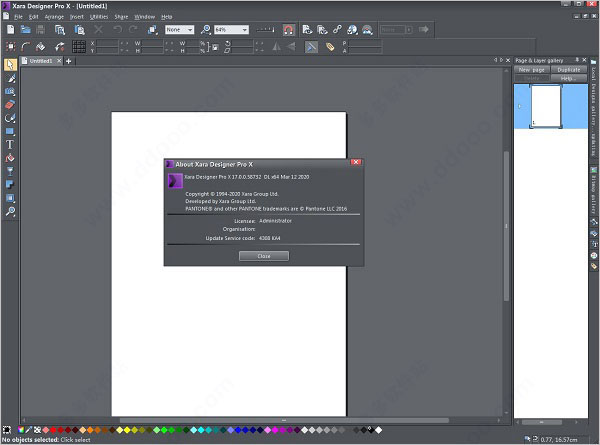The image size is (600, 445).
Task: Select the Selector arrow tool
Action: [10, 65]
